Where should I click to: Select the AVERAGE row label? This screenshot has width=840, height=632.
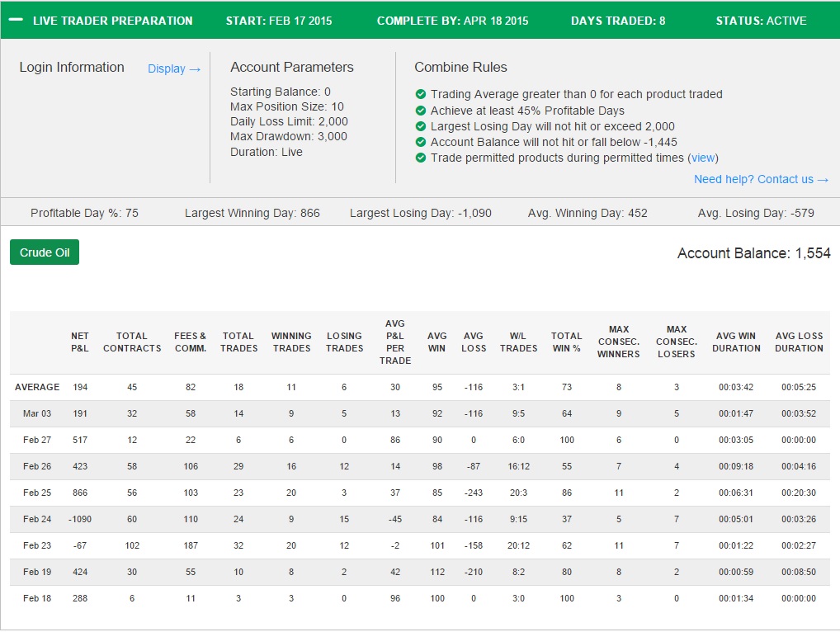(37, 387)
